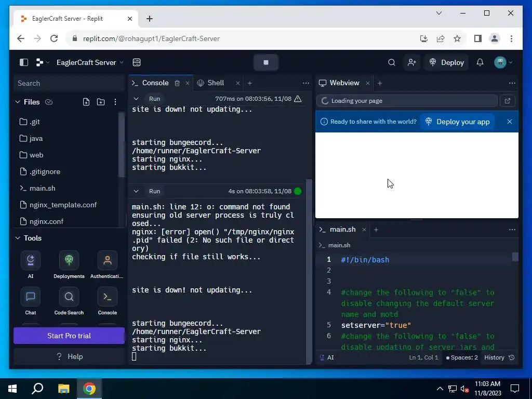Click the new file icon
This screenshot has width=532, height=399.
click(x=86, y=102)
